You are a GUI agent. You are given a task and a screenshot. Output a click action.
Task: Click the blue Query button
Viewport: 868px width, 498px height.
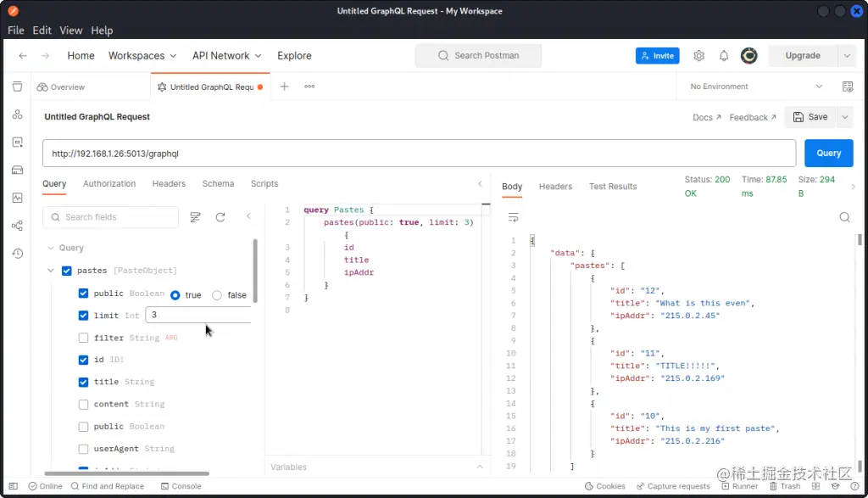(x=828, y=153)
